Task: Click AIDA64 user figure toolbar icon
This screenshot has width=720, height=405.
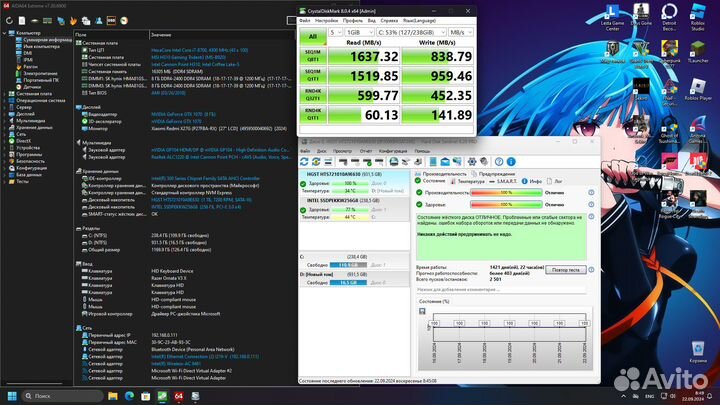Action: click(x=99, y=21)
